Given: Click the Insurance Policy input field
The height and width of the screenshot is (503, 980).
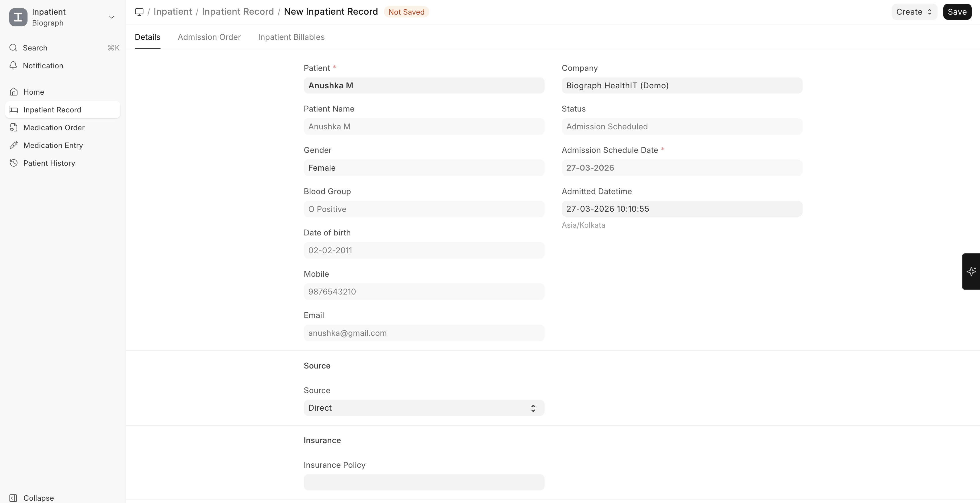Looking at the screenshot, I should tap(423, 482).
